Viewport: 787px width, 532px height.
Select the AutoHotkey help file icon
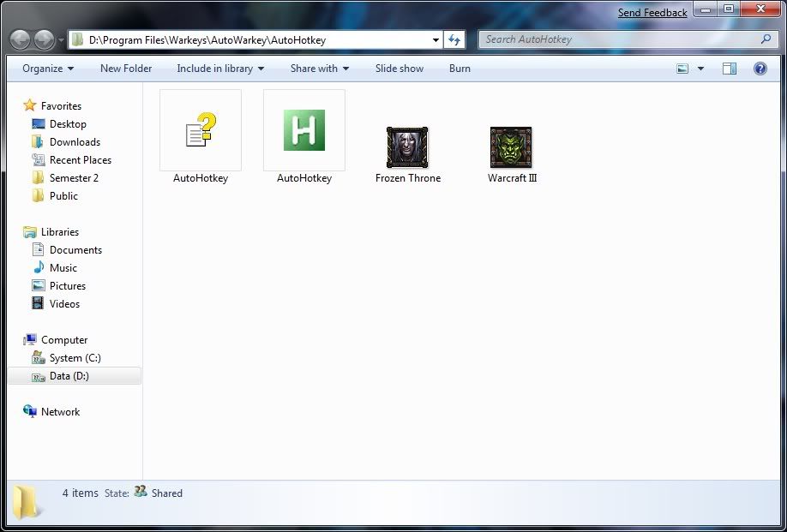pos(201,130)
